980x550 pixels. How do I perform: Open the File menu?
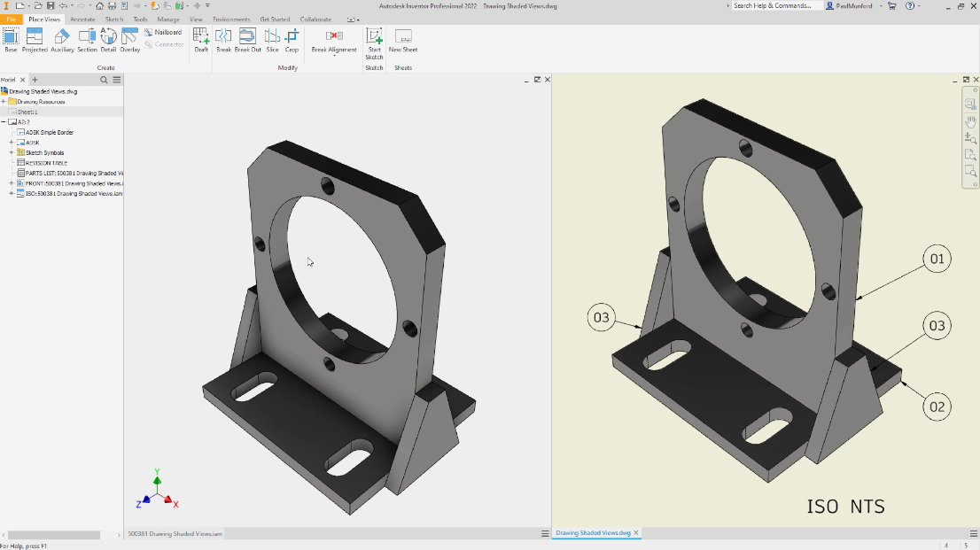coord(12,19)
